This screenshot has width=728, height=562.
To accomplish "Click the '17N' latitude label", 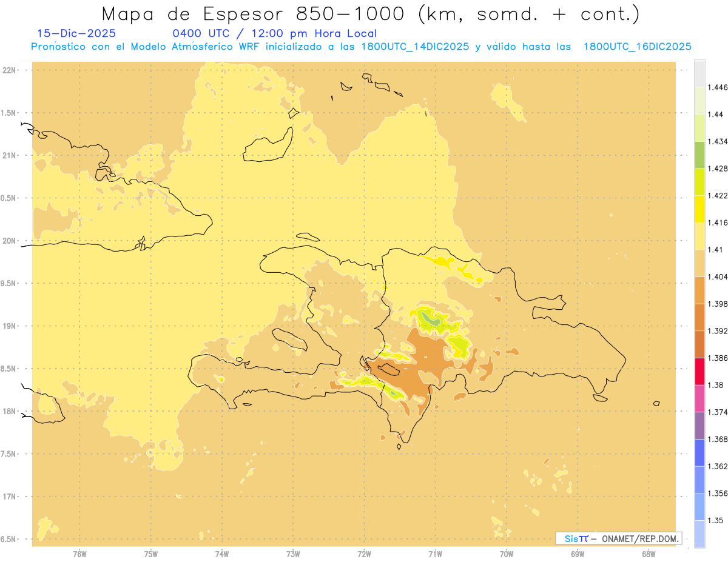I will pyautogui.click(x=10, y=497).
